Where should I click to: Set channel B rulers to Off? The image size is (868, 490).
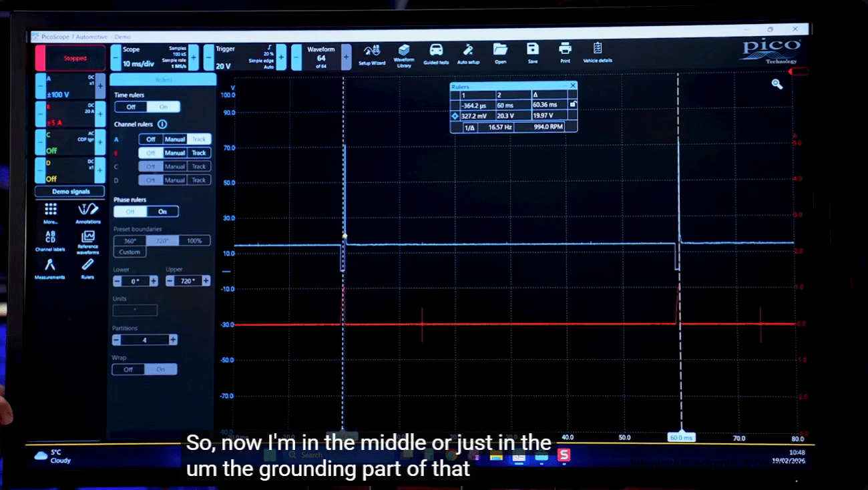pyautogui.click(x=151, y=153)
